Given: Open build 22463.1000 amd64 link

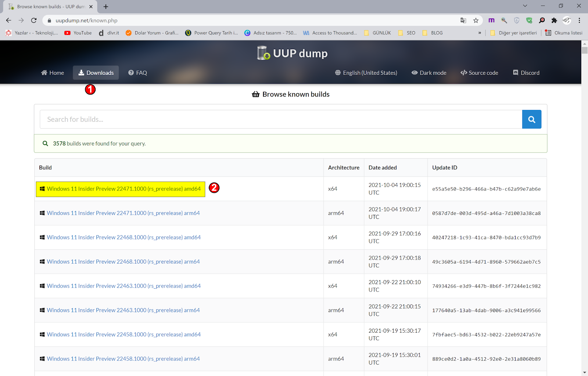Looking at the screenshot, I should coord(123,286).
